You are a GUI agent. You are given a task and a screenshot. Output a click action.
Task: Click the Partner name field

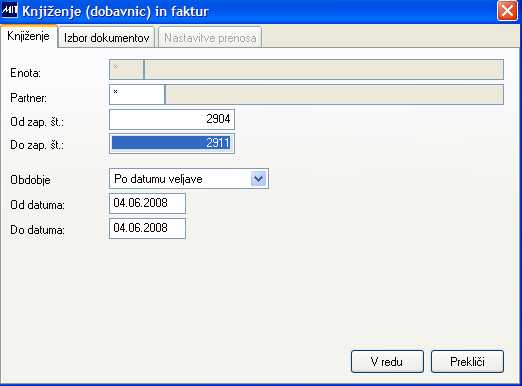(334, 94)
